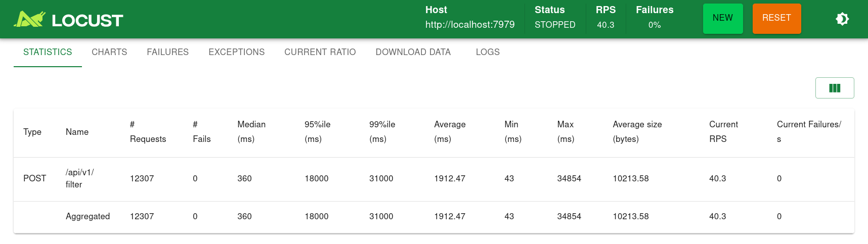This screenshot has width=868, height=244.
Task: Go to the EXCEPTIONS tab
Action: (x=236, y=52)
